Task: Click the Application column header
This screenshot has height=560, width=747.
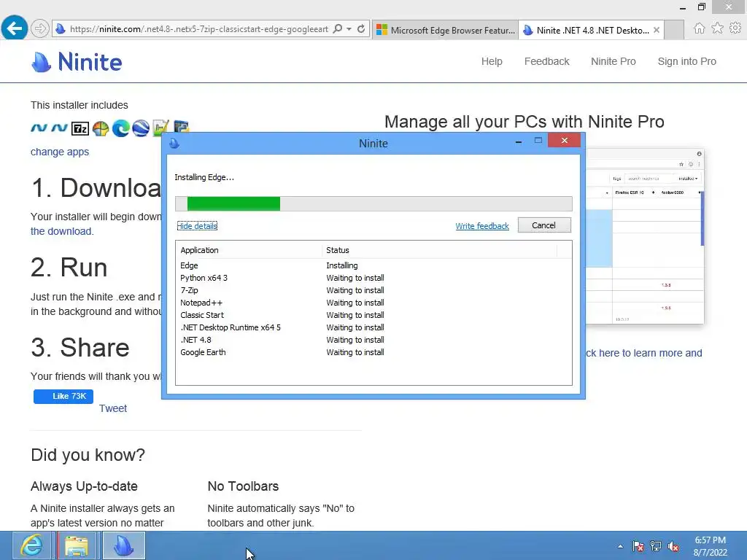Action: pos(249,250)
